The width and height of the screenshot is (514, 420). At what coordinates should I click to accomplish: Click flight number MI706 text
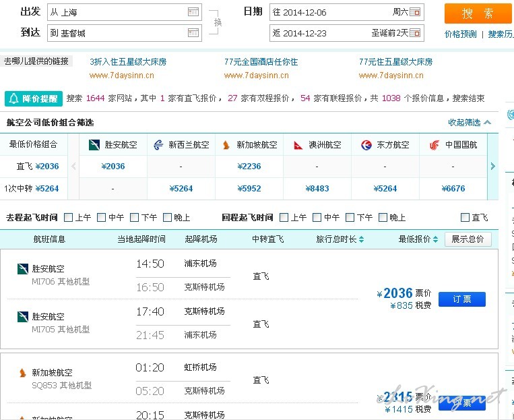43,282
